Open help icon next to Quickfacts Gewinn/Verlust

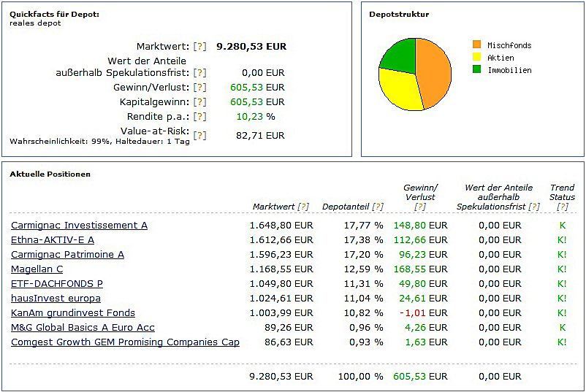tap(199, 88)
